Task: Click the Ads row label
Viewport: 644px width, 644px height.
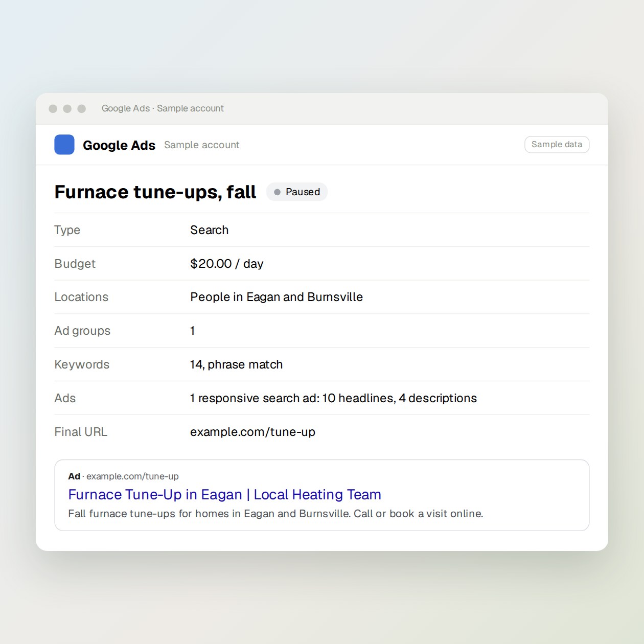Action: [x=65, y=398]
